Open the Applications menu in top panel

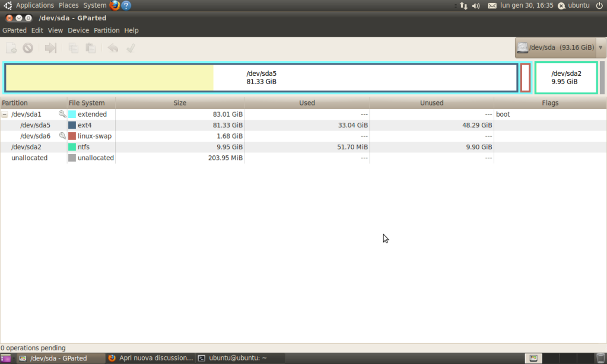click(x=35, y=5)
